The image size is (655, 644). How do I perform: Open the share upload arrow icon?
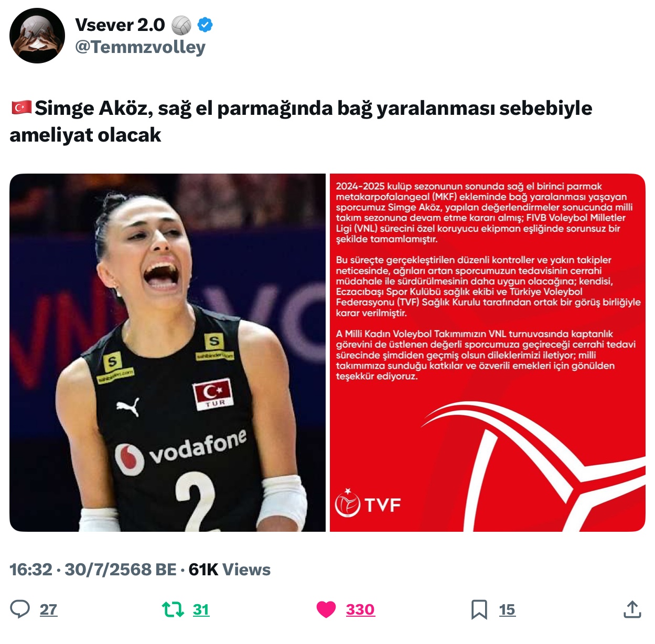pos(632,609)
